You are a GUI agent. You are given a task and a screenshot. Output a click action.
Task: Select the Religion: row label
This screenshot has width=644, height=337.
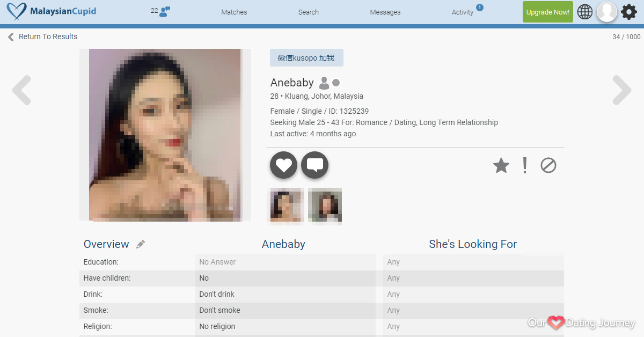click(x=98, y=326)
